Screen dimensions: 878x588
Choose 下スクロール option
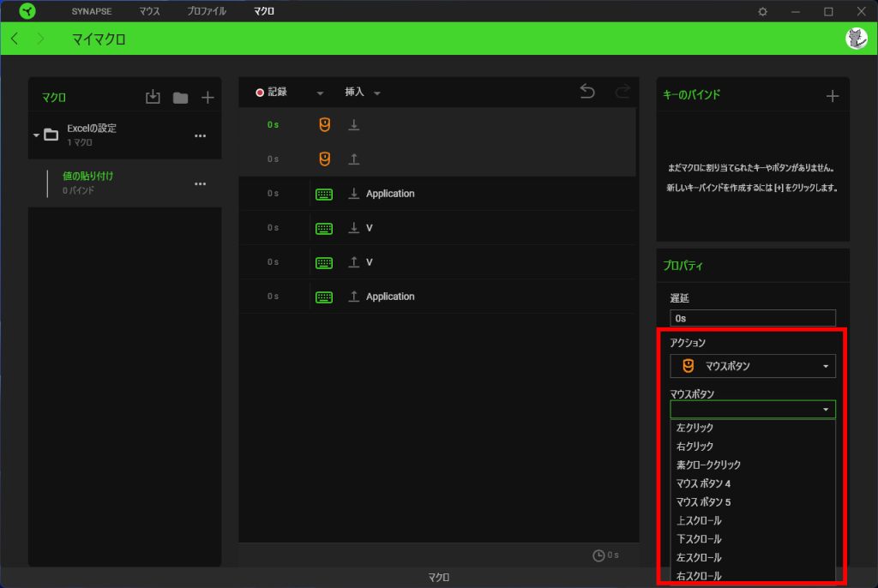point(753,539)
